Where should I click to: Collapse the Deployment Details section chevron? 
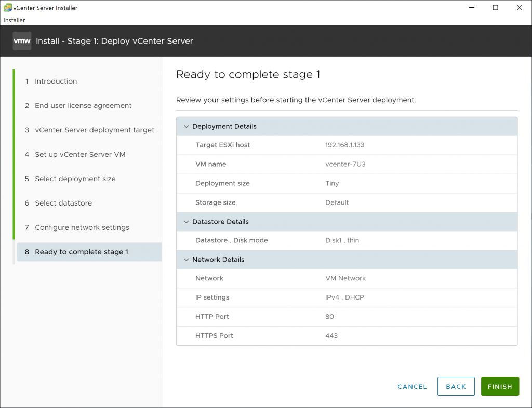point(187,127)
